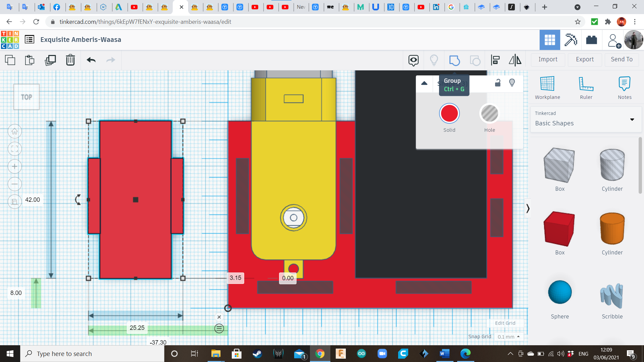
Task: Click the Duplicate and repeat icon
Action: point(50,60)
